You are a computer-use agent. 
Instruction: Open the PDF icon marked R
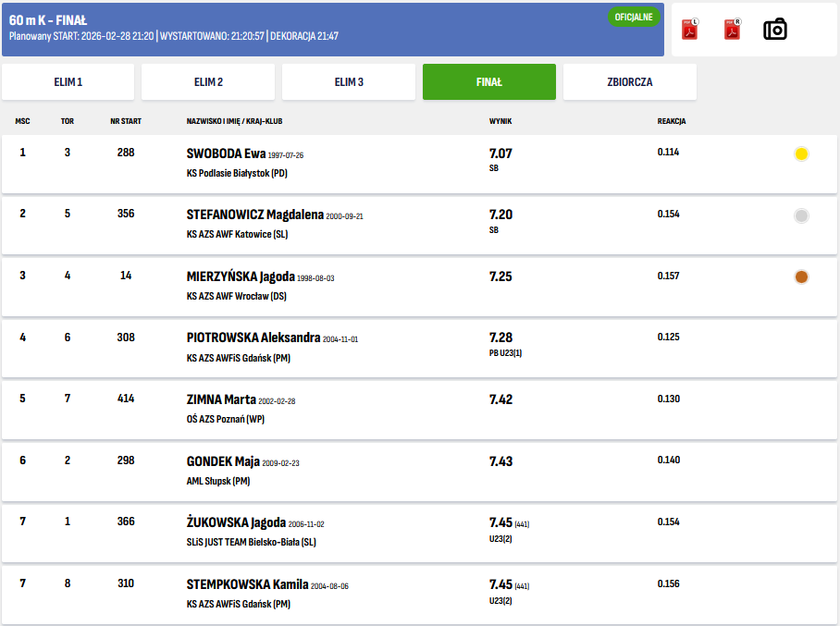[x=732, y=30]
